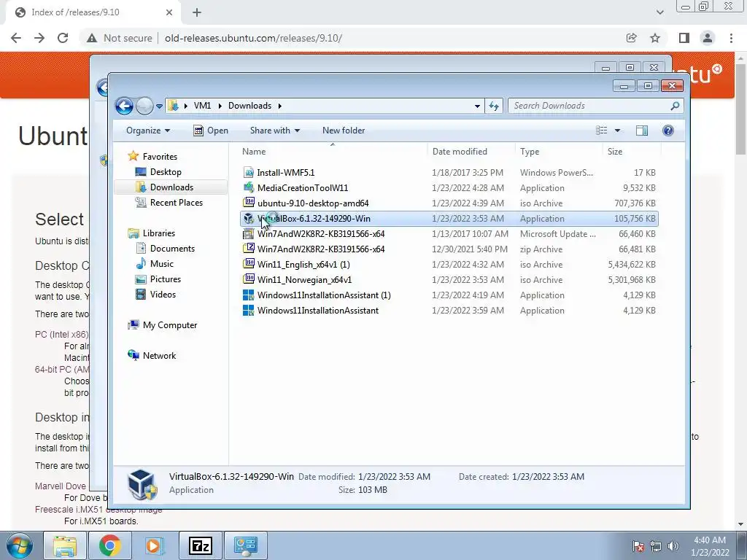Sort files by Name column header

coord(333,152)
